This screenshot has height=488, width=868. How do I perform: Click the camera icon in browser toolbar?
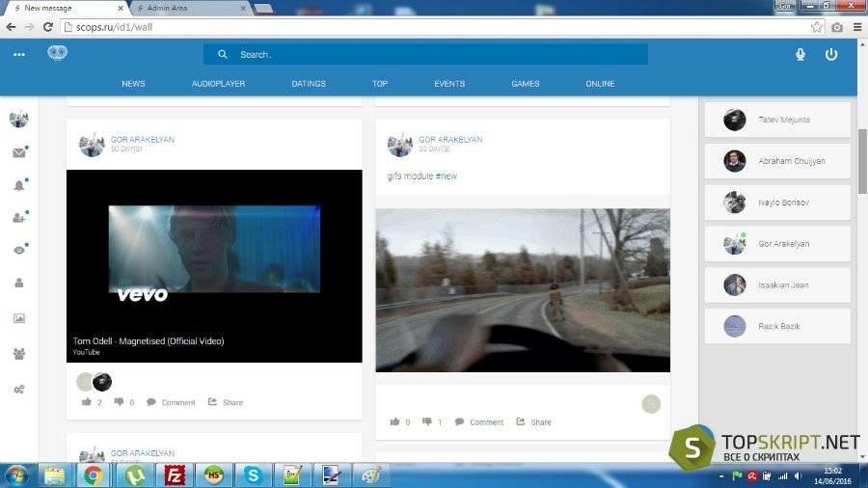[837, 27]
